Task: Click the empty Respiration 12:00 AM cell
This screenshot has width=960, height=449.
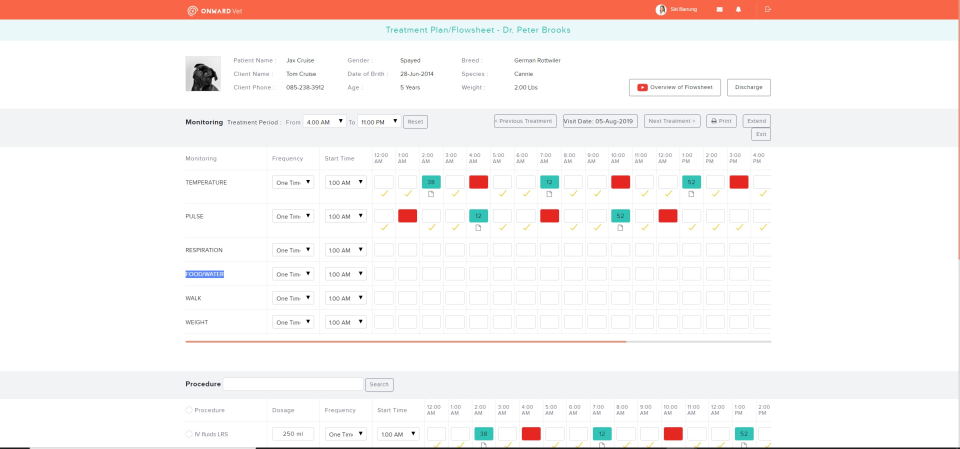Action: coord(383,250)
